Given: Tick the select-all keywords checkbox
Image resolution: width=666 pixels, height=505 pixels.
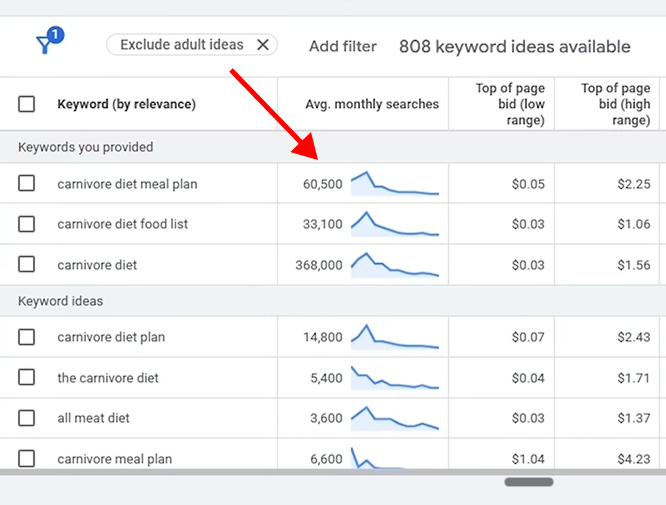Looking at the screenshot, I should pos(26,104).
